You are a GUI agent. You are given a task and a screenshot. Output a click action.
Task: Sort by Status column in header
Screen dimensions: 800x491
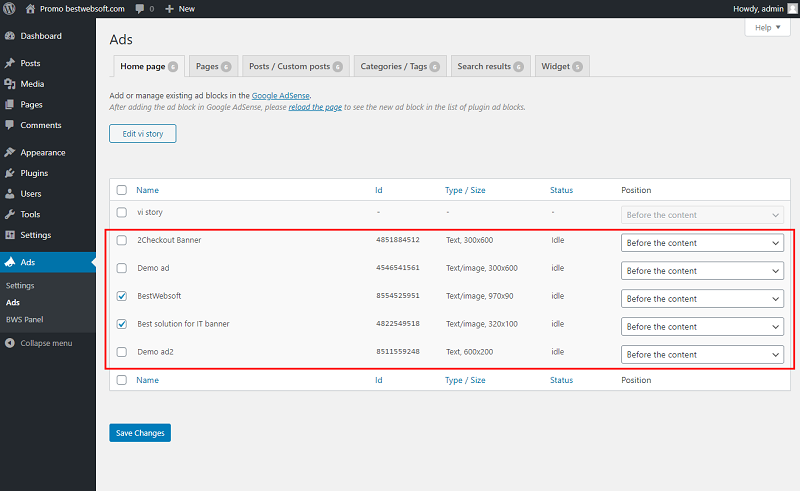click(x=561, y=190)
